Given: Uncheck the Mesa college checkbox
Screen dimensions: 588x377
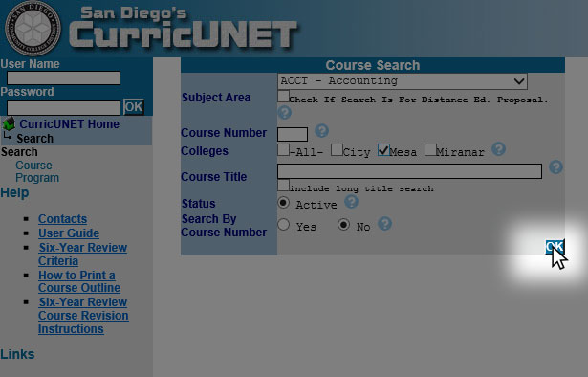Looking at the screenshot, I should click(x=383, y=149).
